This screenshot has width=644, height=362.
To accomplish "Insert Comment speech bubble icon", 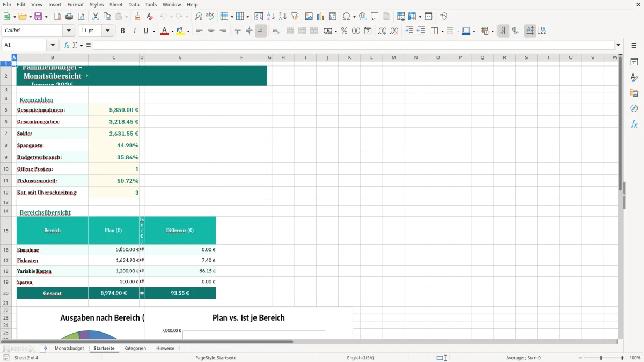I will [x=375, y=17].
